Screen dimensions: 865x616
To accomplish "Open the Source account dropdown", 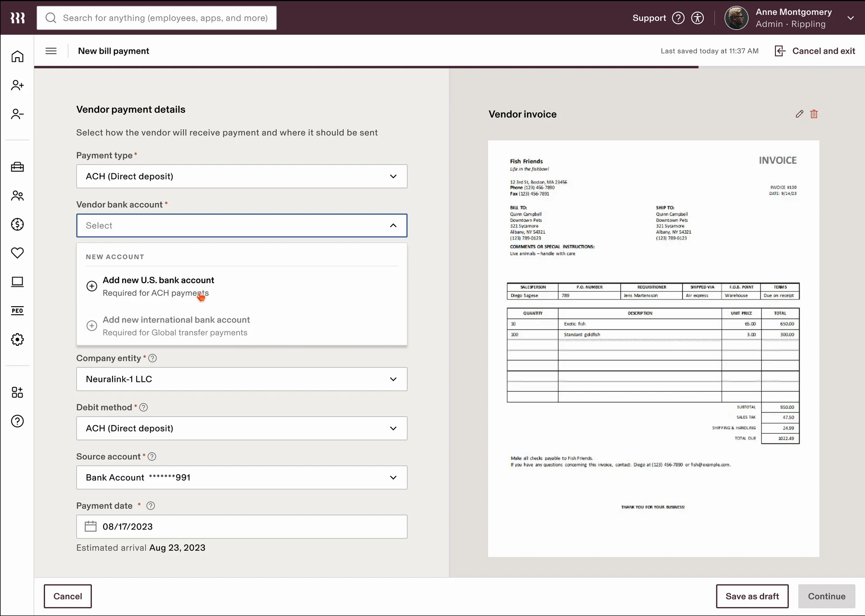I will [242, 477].
